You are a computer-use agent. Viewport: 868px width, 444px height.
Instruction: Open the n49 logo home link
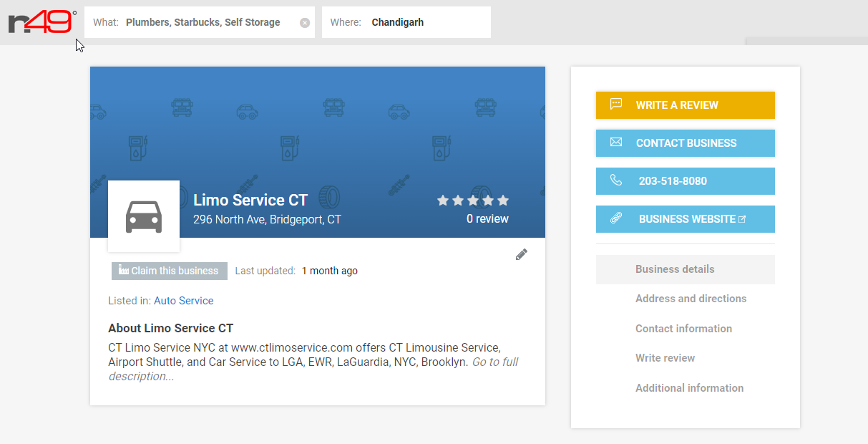(42, 22)
